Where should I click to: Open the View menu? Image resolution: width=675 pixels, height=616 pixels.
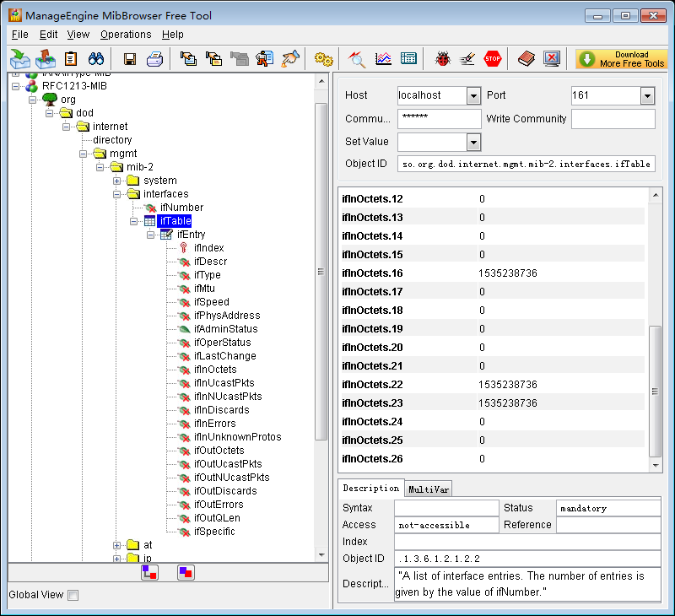click(78, 35)
